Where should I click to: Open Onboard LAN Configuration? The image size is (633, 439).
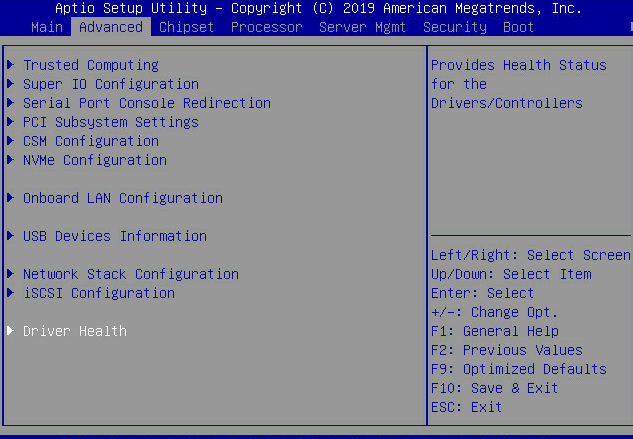(122, 198)
